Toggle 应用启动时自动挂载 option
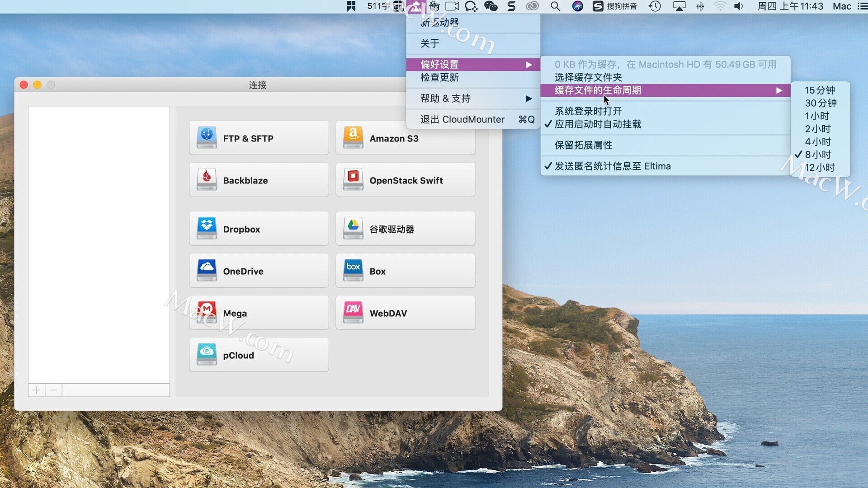Viewport: 868px width, 488px height. 665,124
